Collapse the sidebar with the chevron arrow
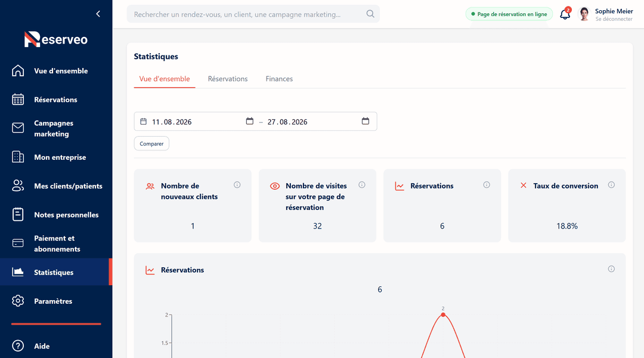This screenshot has width=644, height=358. pyautogui.click(x=98, y=14)
